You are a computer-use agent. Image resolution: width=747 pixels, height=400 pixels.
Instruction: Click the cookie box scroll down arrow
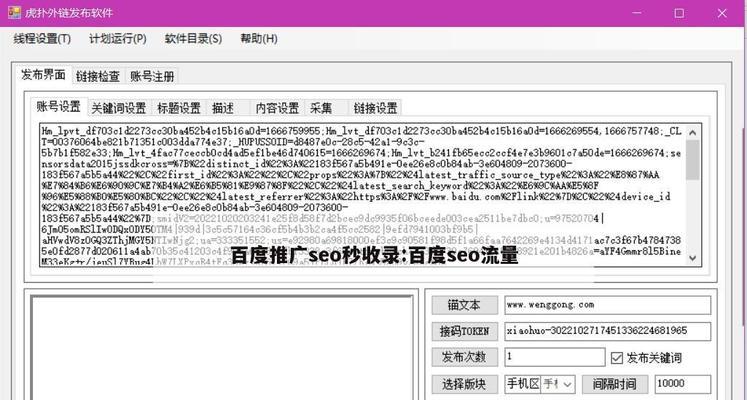coord(693,258)
